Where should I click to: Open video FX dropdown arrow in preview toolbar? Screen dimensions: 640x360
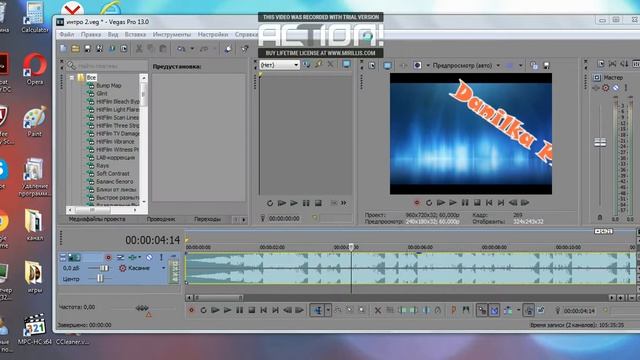[428, 65]
